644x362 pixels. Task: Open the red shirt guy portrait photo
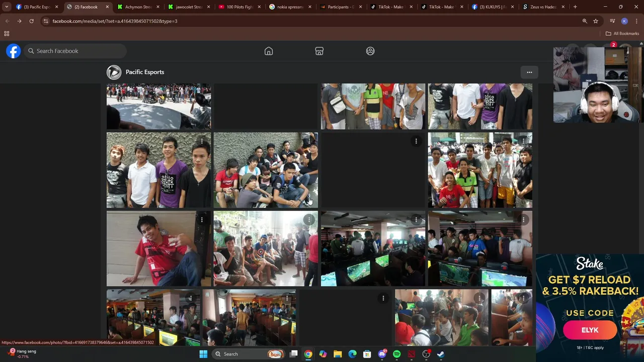(158, 249)
